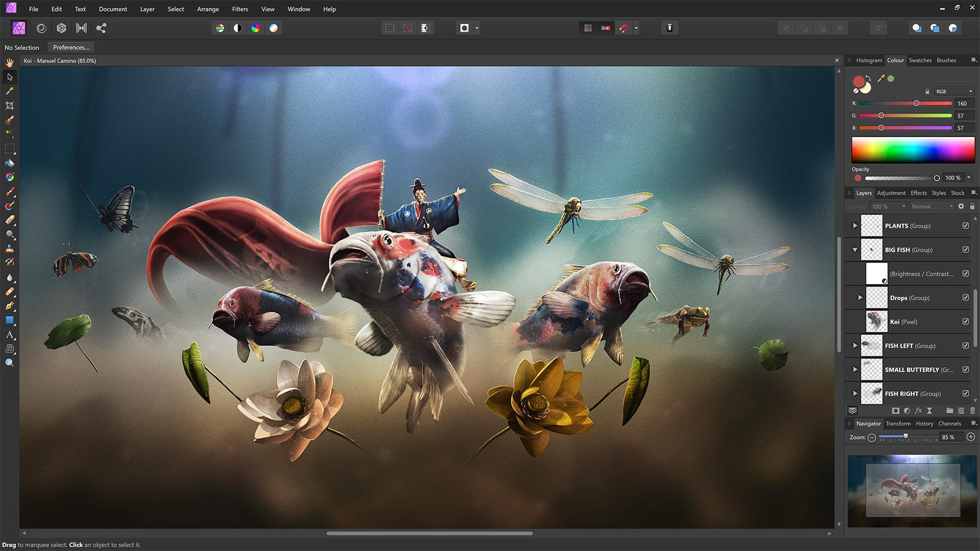Click the Preferences... button
980x551 pixels.
[71, 47]
